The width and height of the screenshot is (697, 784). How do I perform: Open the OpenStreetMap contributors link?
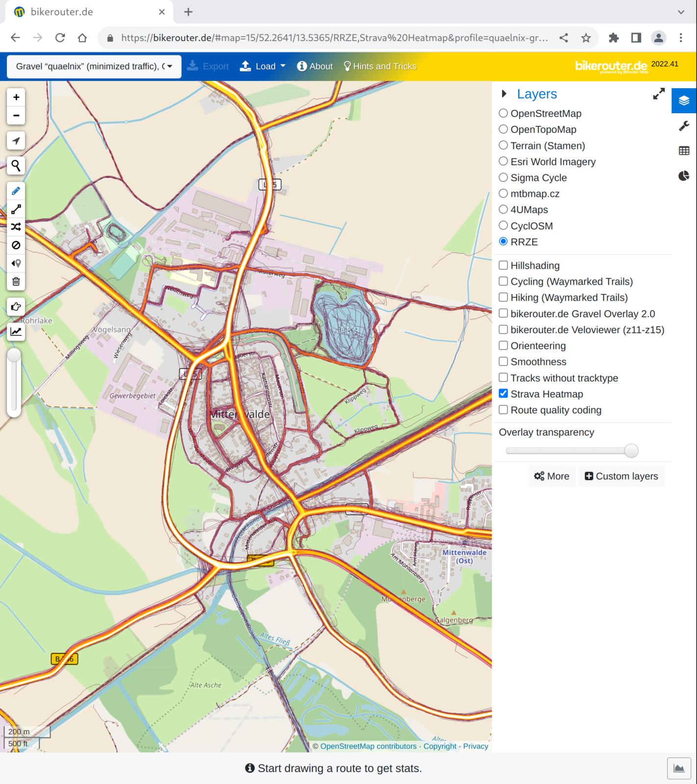coord(368,746)
